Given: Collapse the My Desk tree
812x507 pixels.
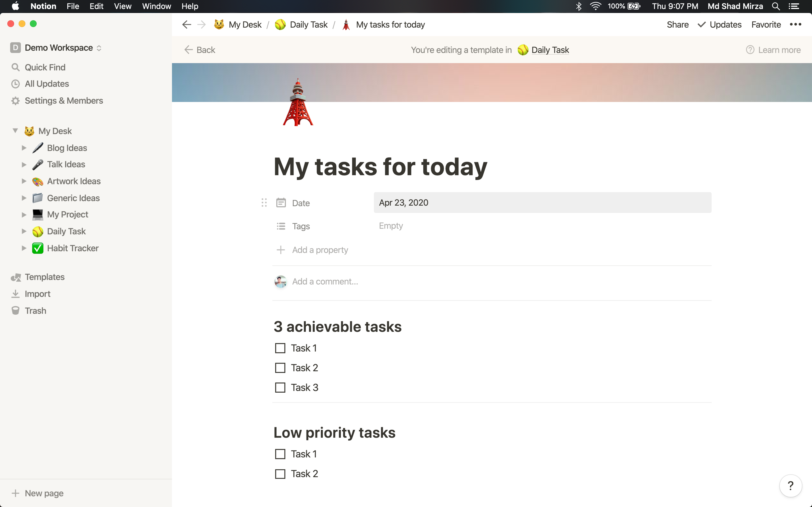Looking at the screenshot, I should coord(15,131).
